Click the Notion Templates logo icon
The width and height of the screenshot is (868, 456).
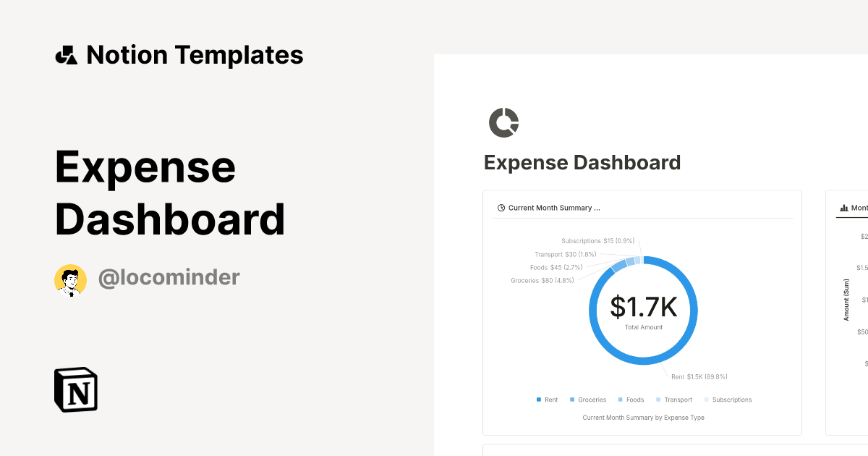(67, 54)
